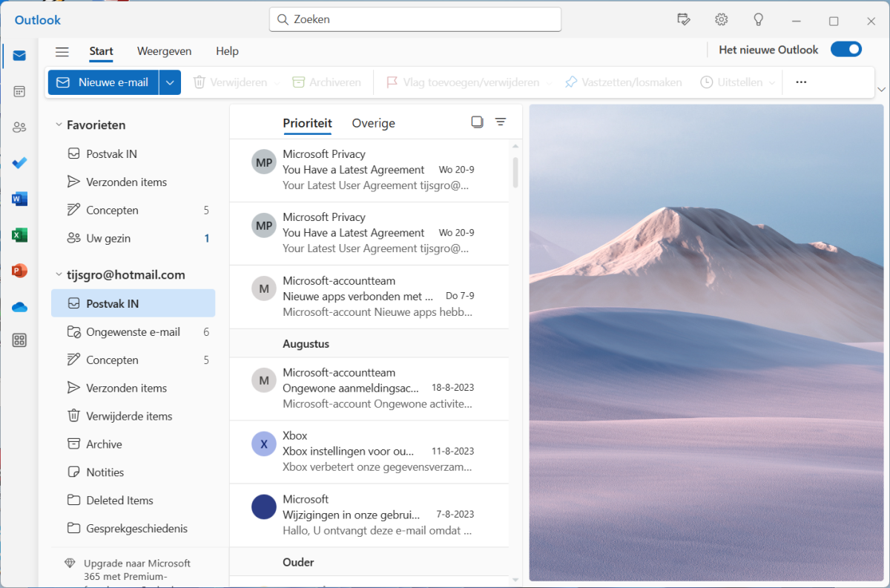The image size is (890, 588).
Task: Click the lightbulb tips icon
Action: click(758, 20)
